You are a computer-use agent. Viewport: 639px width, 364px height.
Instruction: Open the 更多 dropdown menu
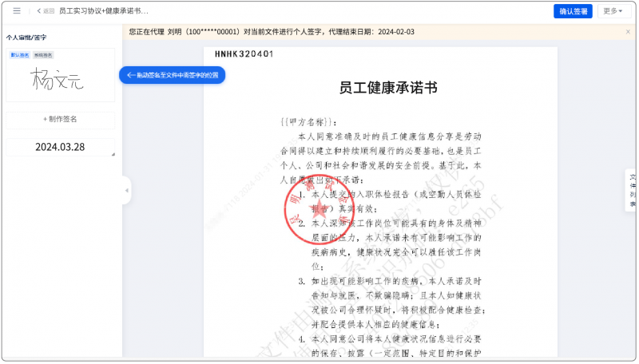[613, 11]
